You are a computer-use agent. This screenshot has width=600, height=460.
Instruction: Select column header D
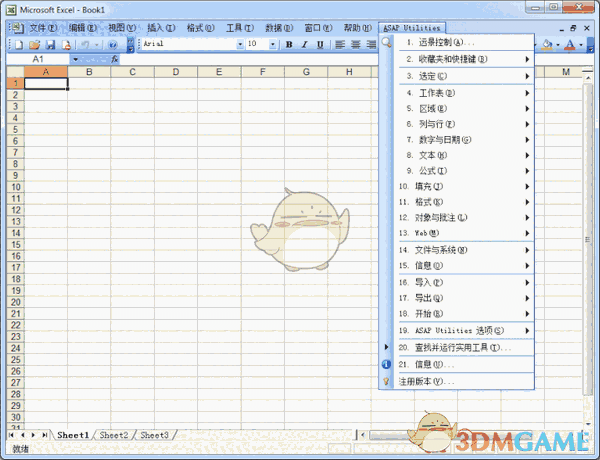[x=176, y=72]
